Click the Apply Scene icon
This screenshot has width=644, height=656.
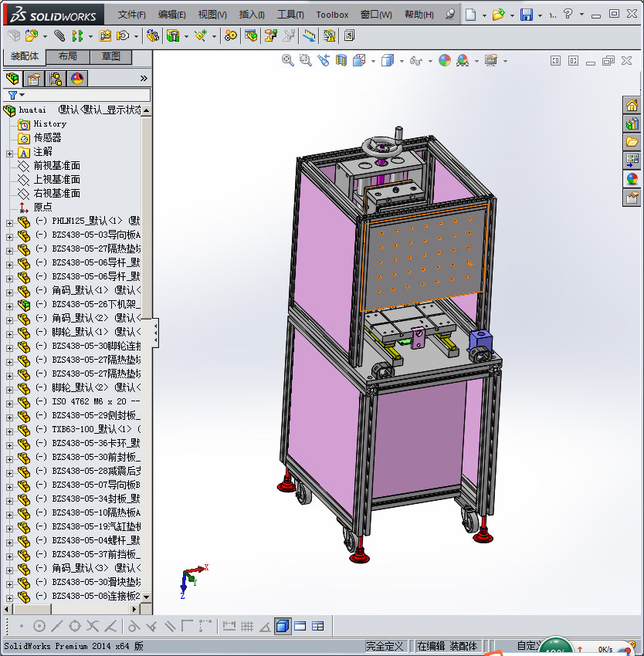click(463, 60)
